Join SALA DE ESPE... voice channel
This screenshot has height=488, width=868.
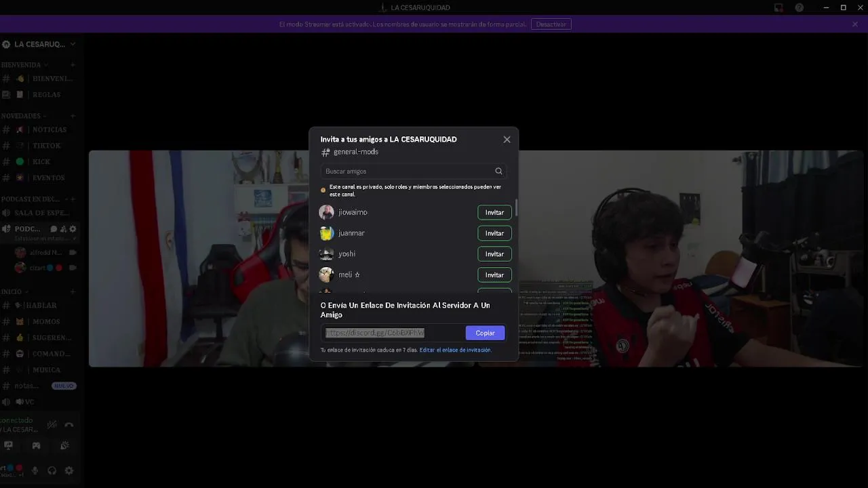pos(41,213)
